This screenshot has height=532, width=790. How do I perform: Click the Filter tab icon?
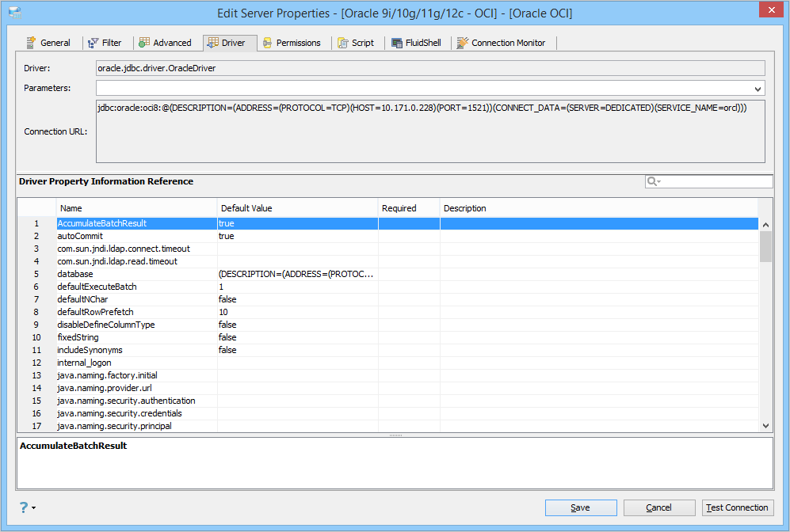click(94, 44)
